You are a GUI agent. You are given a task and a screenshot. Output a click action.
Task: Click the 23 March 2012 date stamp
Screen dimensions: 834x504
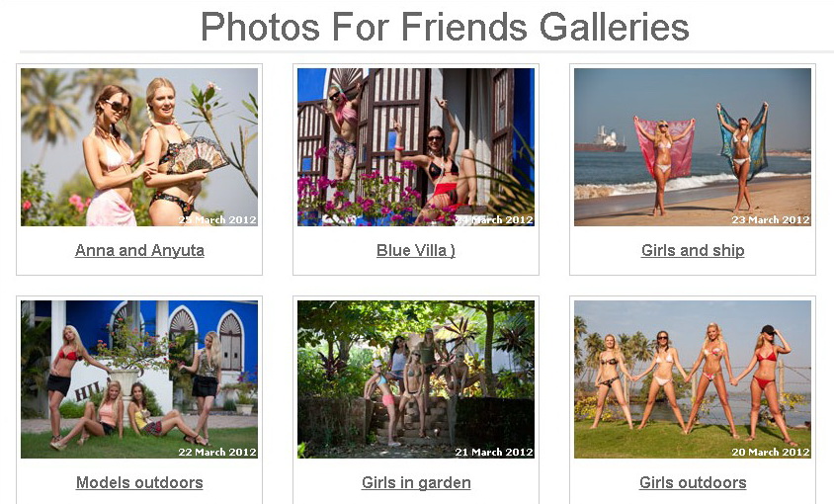click(x=771, y=219)
